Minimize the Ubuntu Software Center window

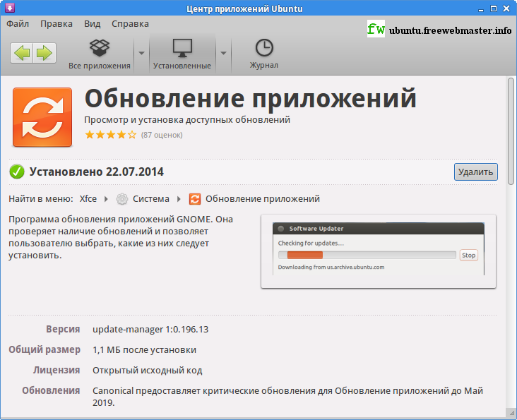[481, 9]
